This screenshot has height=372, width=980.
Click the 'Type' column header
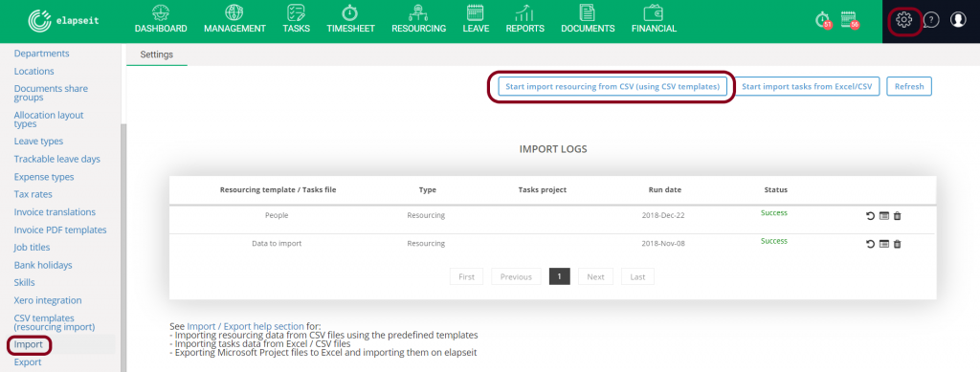[x=428, y=189]
